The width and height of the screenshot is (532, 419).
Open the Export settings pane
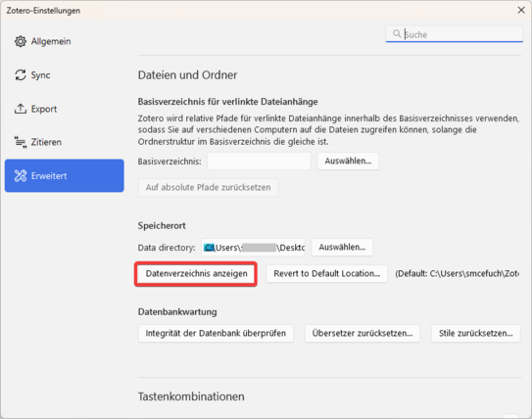pos(65,109)
